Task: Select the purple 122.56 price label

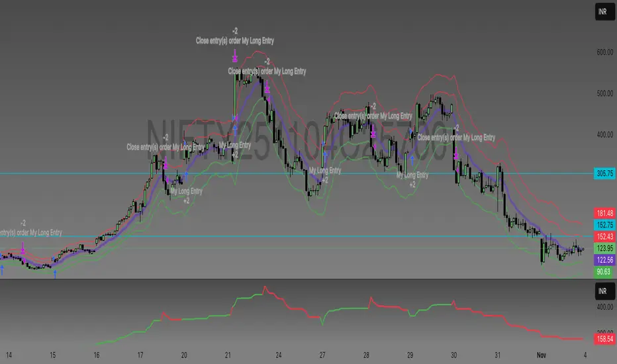Action: (x=604, y=259)
